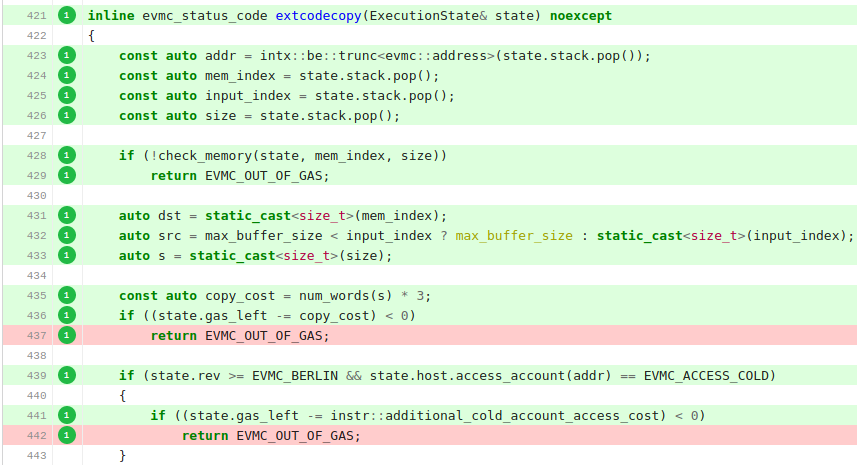Click check_memory call on line 428
This screenshot has height=465, width=857.
(x=205, y=156)
